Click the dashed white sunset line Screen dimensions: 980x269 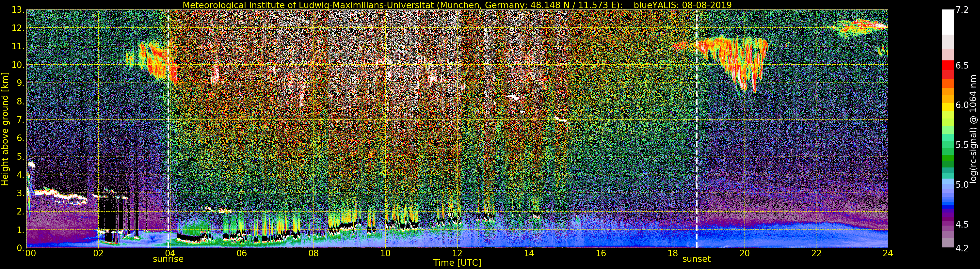(697, 129)
